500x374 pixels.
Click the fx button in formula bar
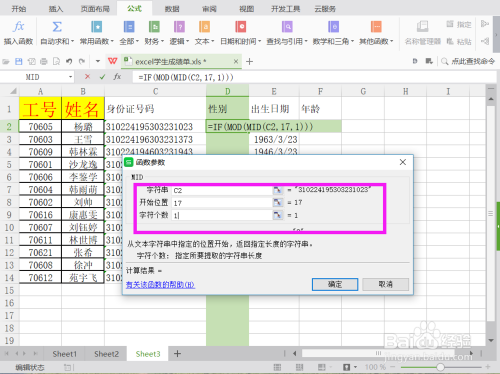(x=117, y=77)
